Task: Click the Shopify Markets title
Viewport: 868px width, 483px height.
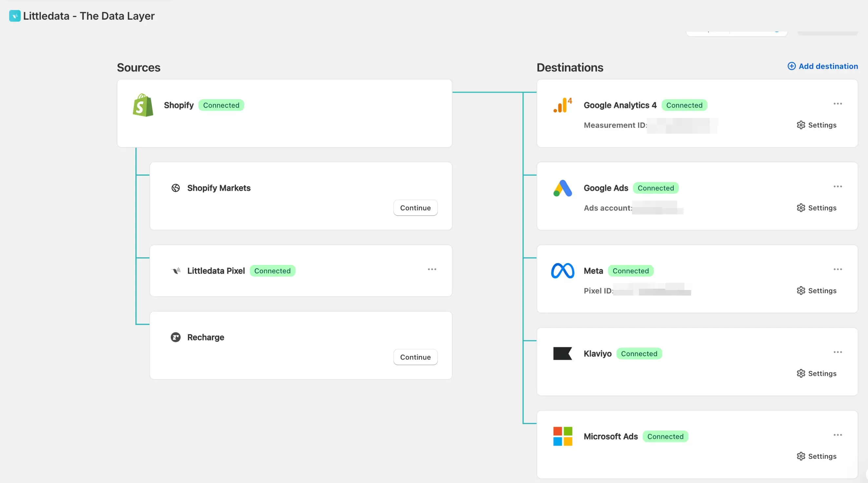Action: 219,188
